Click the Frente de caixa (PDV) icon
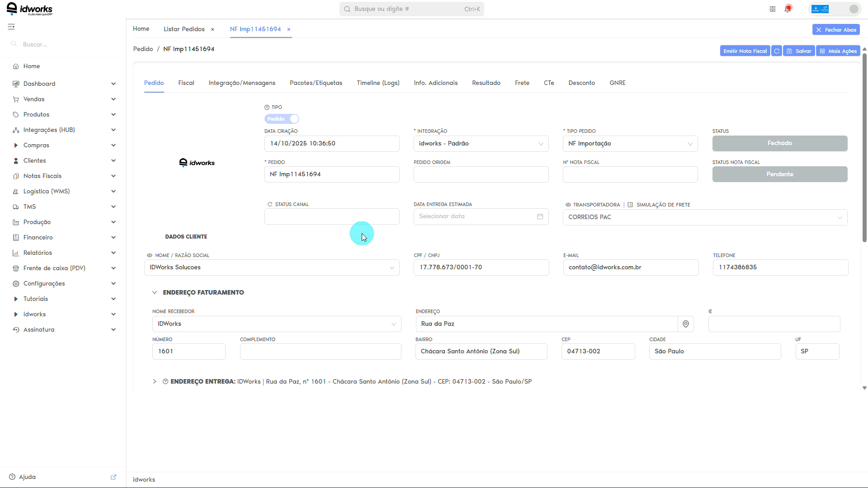The width and height of the screenshot is (868, 488). pos(16,268)
